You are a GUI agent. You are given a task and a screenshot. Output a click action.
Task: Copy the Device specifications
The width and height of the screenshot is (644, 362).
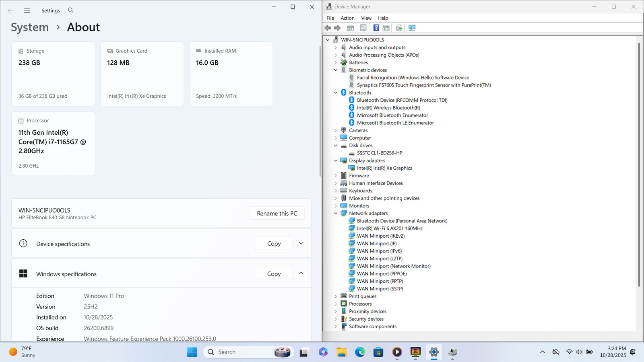tap(274, 244)
